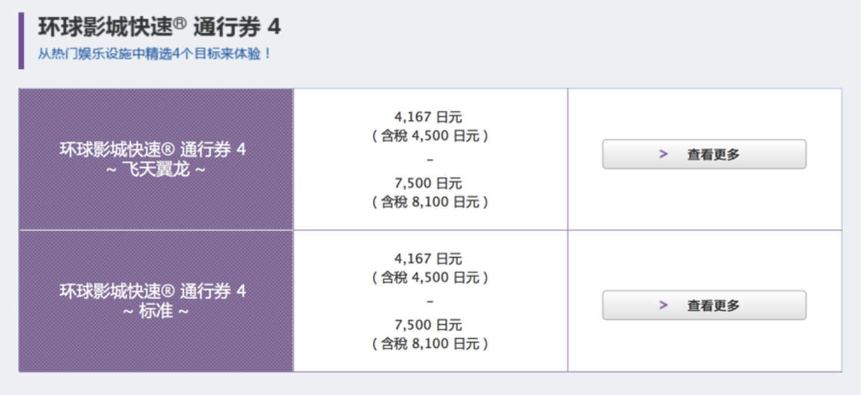The image size is (868, 395).
Task: Click 含税 8,100 日元 in 标准 row
Action: 430,344
